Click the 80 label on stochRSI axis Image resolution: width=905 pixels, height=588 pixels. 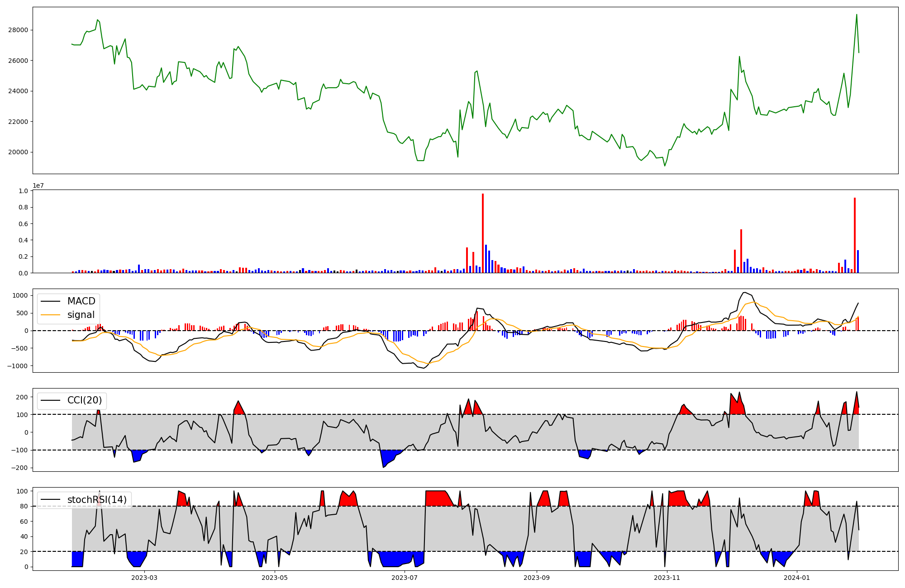click(x=24, y=507)
